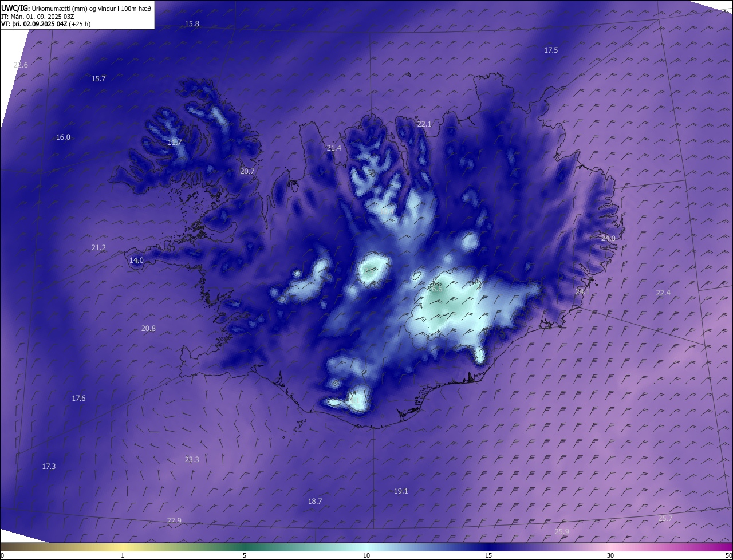Click the color scale tick label 0
This screenshot has height=560, width=733.
2,555
